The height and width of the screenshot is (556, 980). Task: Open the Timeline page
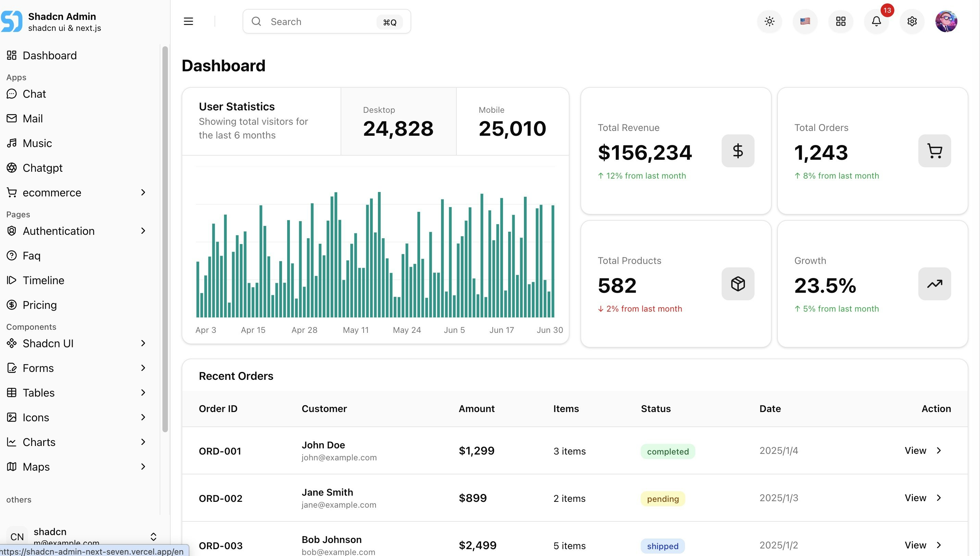[x=44, y=280]
